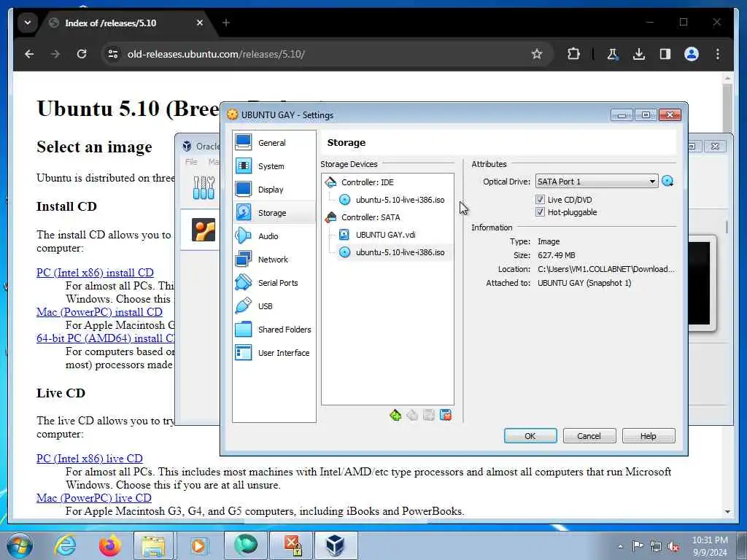Open browser profile avatar

(x=692, y=54)
